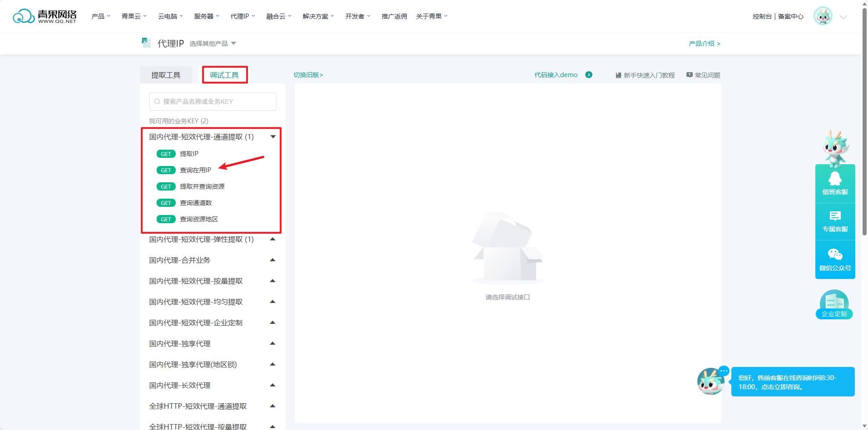Click the arrow icon beside 代码接入demo

pos(589,75)
